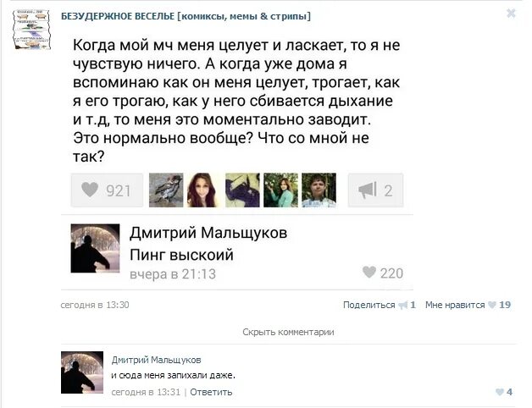Screen dimensions: 532x408
Task: Close the post with the X icon
Action: tap(511, 14)
